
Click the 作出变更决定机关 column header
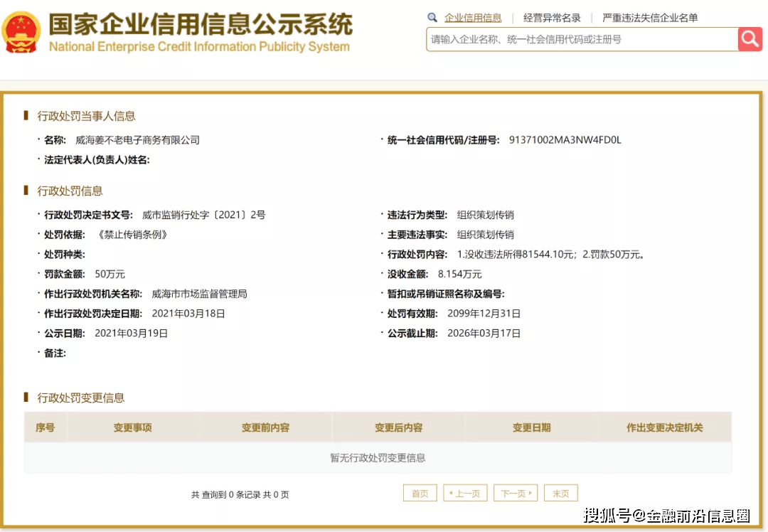click(x=665, y=427)
